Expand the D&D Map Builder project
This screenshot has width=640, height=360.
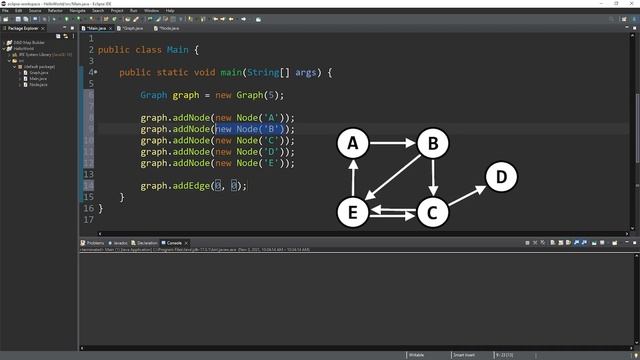coord(4,42)
